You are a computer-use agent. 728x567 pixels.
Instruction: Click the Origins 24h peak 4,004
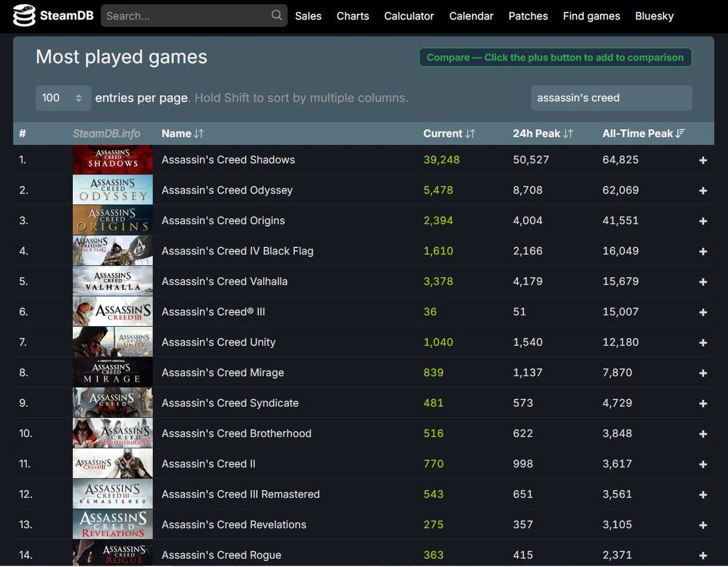tap(528, 221)
